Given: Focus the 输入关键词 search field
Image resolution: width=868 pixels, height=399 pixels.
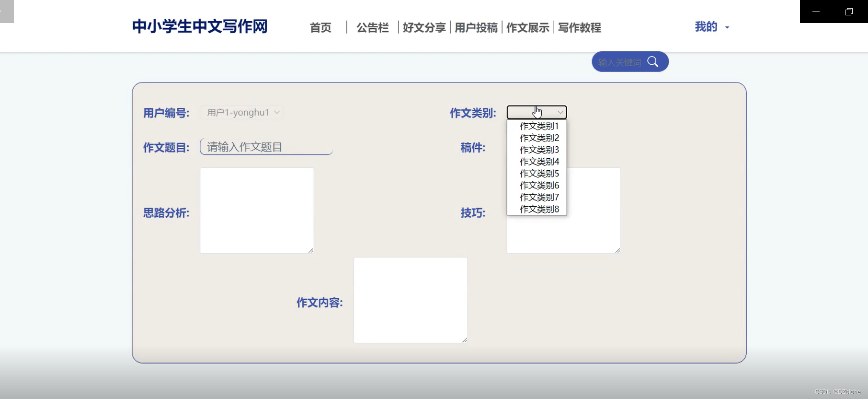Looking at the screenshot, I should point(619,62).
